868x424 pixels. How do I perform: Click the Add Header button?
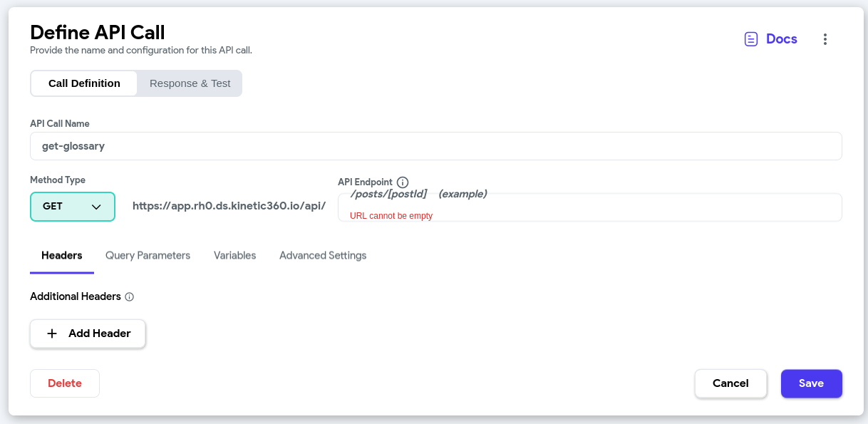87,333
